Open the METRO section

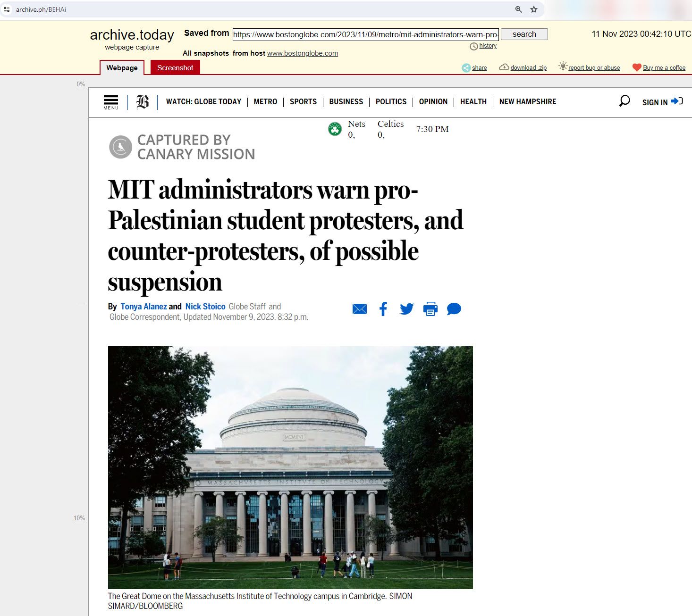click(265, 102)
